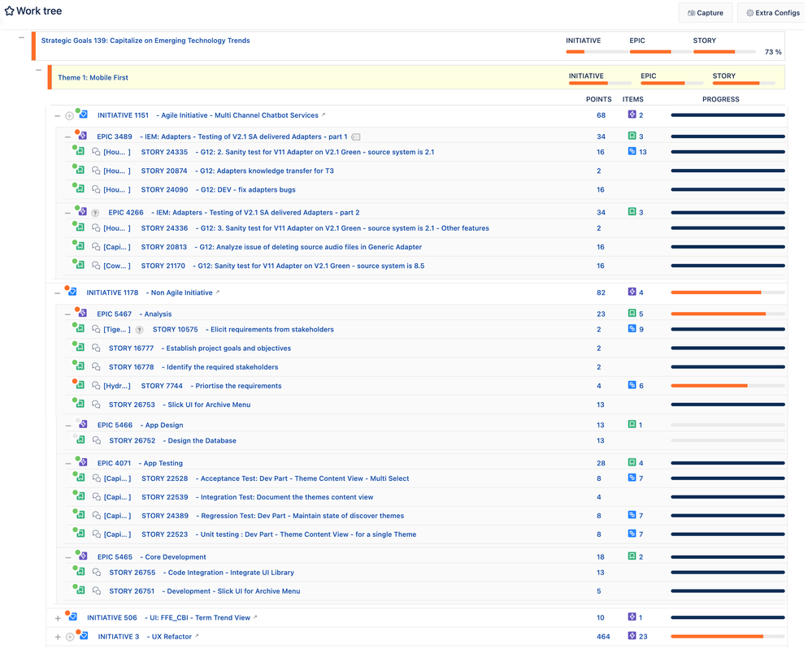Click the star icon beside Work tree
The image size is (812, 649).
[x=9, y=11]
